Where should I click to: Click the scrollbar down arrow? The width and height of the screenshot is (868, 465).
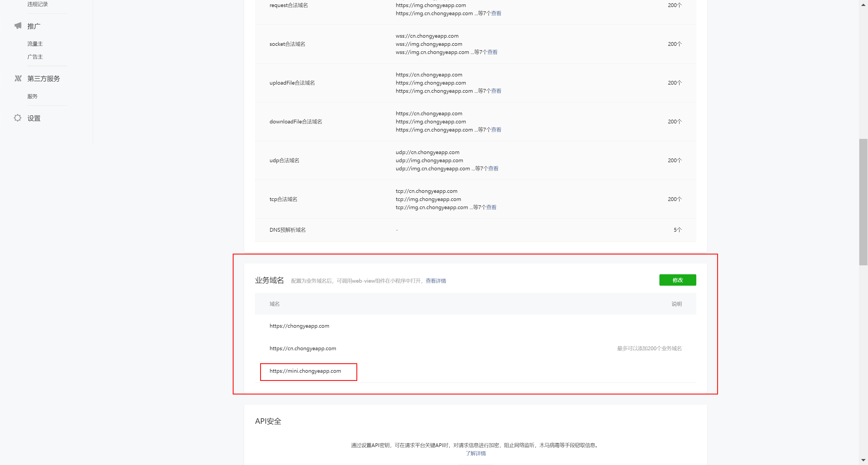(863, 460)
